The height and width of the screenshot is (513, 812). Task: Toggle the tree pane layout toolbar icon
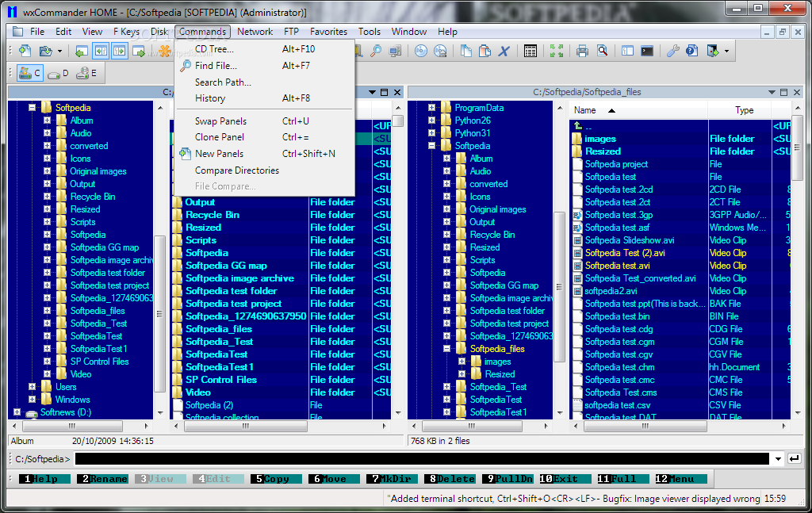(628, 51)
